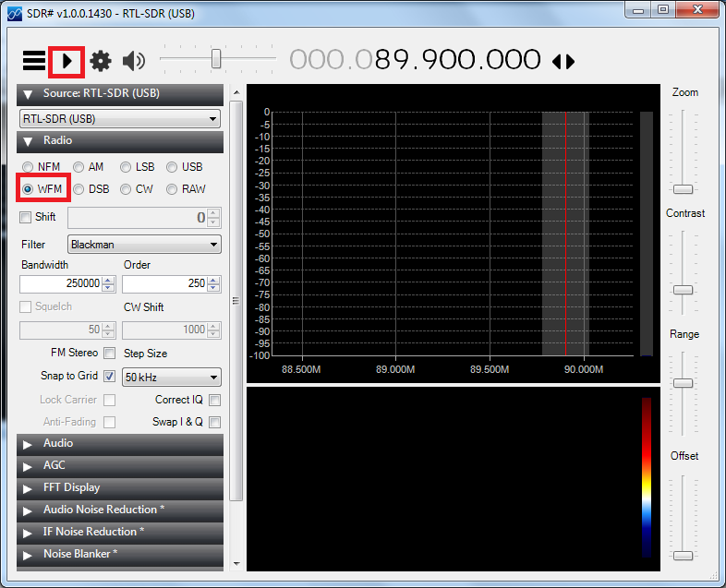Adjust the Contrast slider
The width and height of the screenshot is (726, 588).
[683, 290]
